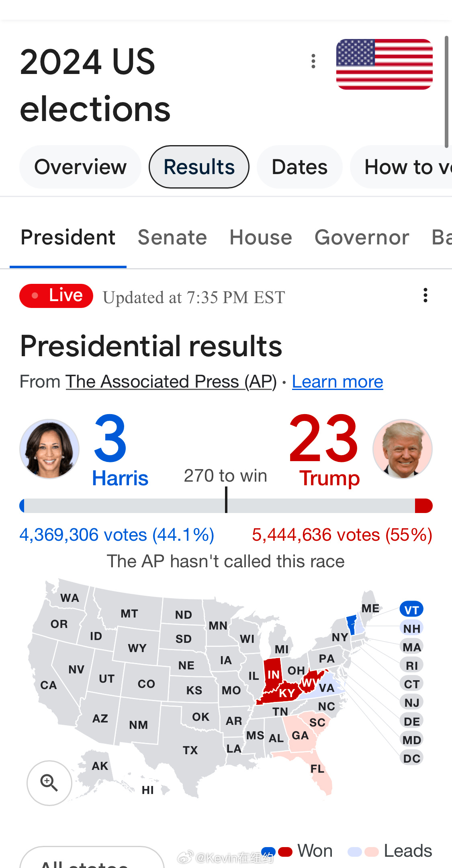
Task: Open the Governor tab
Action: click(362, 237)
